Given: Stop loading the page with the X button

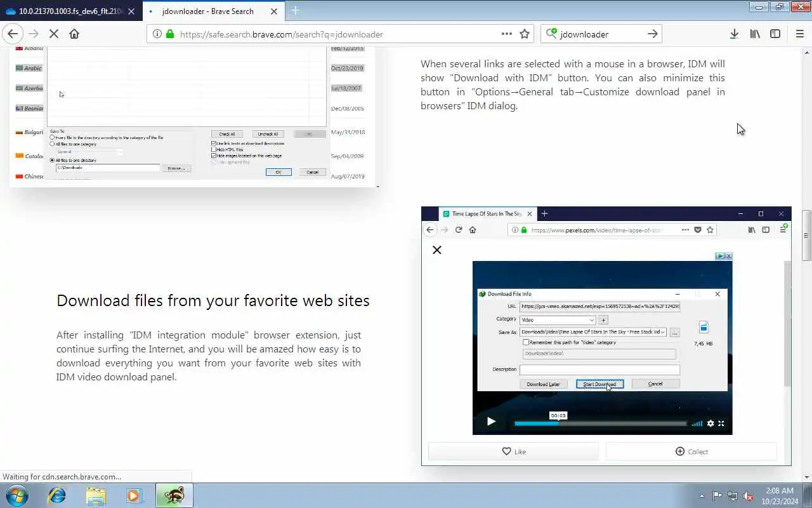Looking at the screenshot, I should 54,34.
